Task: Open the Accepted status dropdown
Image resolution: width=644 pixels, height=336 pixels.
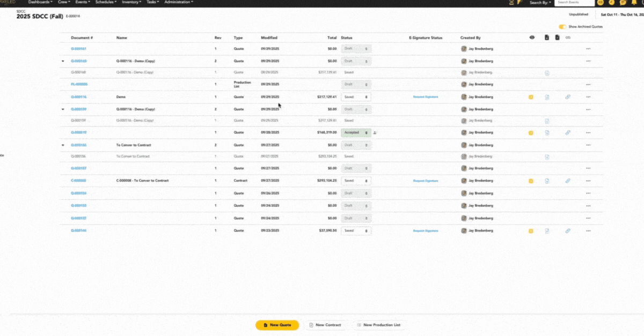Action: pos(356,132)
